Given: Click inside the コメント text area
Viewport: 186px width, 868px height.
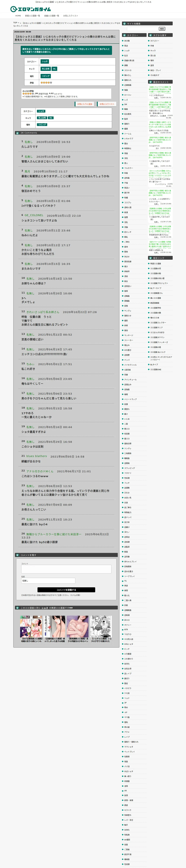Looking at the screenshot, I should click(x=66, y=569).
